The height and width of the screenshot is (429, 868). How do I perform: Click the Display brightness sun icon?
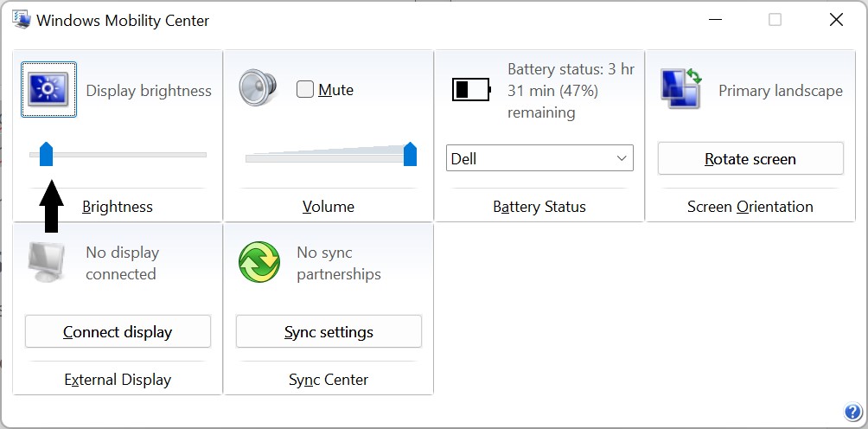point(48,89)
